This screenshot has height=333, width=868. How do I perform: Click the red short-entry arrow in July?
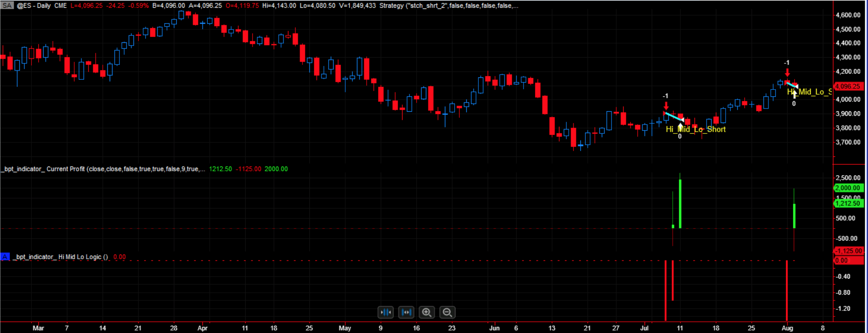click(x=666, y=106)
